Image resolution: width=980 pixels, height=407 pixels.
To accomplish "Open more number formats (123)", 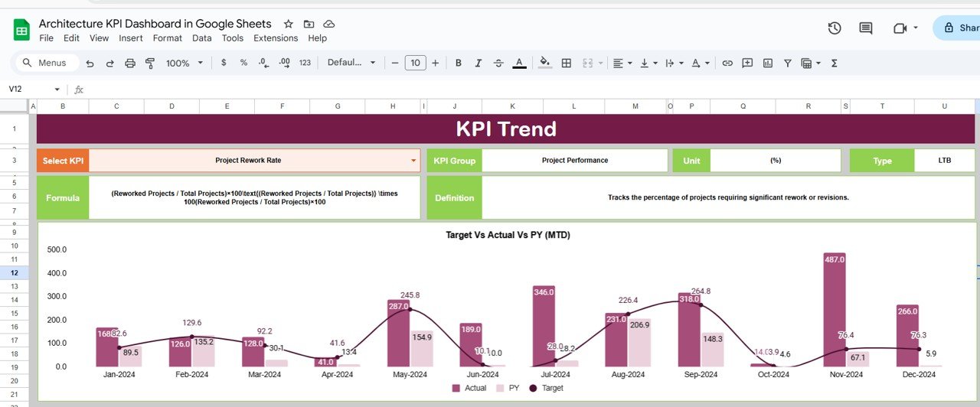I will (305, 63).
